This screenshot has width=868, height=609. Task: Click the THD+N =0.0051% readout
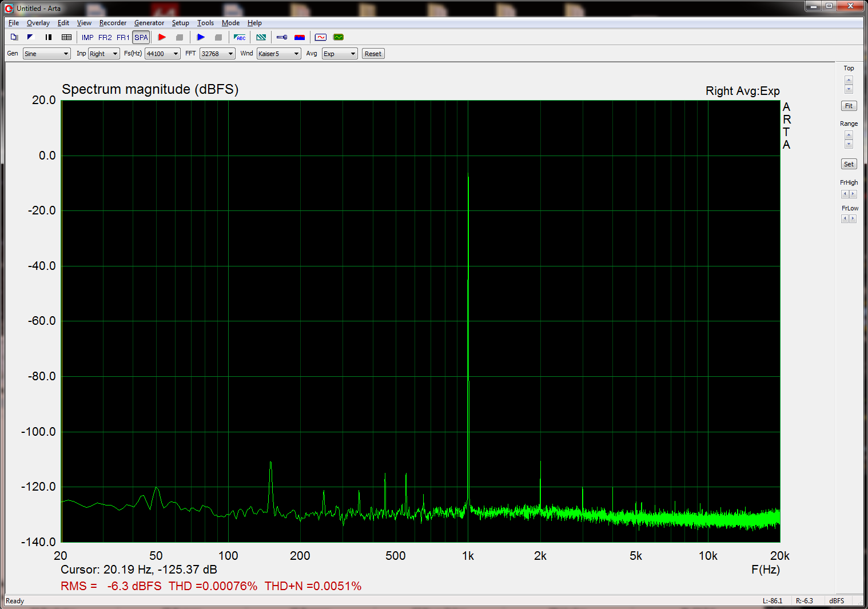click(313, 586)
